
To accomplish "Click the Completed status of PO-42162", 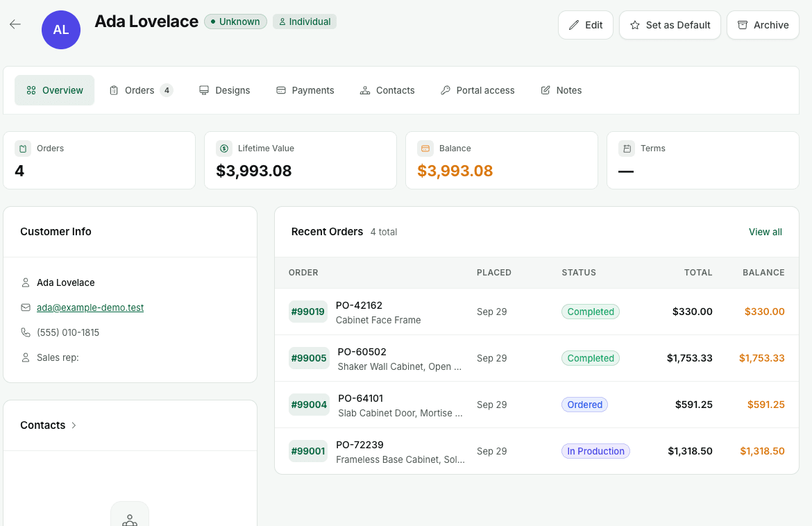I will click(x=591, y=312).
